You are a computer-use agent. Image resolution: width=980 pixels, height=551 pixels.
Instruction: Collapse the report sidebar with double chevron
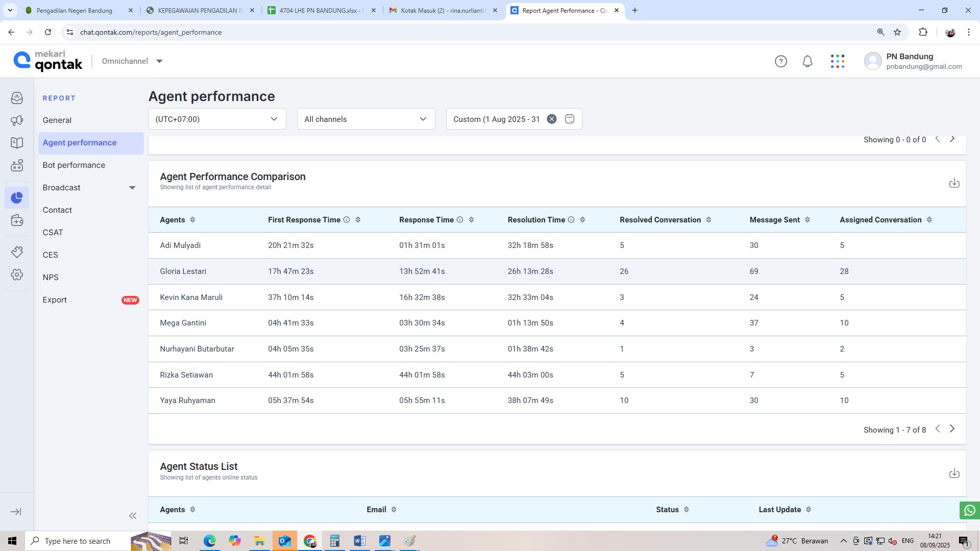133,516
